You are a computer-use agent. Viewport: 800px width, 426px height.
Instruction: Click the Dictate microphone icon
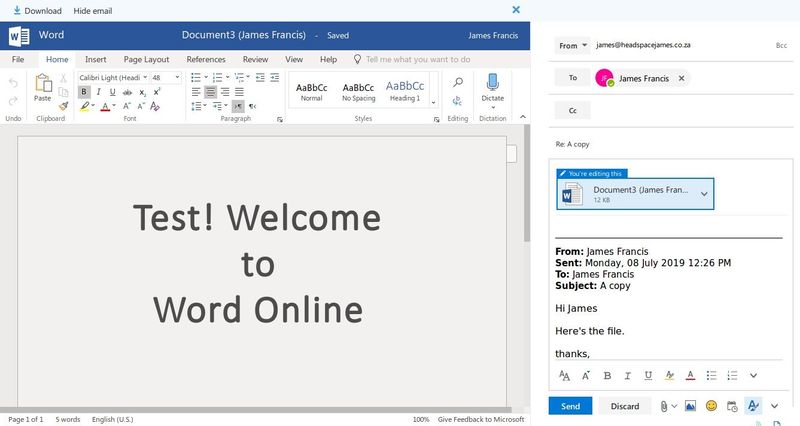492,83
